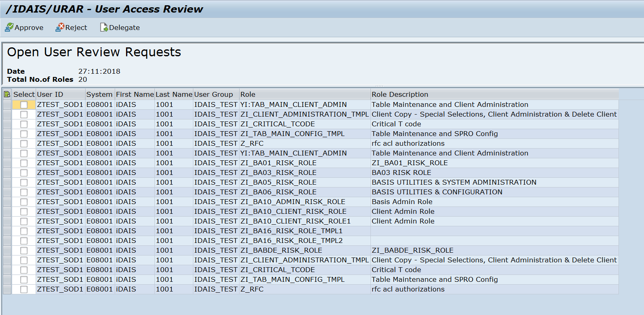Click role cell ZI_BA16_RISK_ROLE_TMPL1
The height and width of the screenshot is (315, 644).
305,231
